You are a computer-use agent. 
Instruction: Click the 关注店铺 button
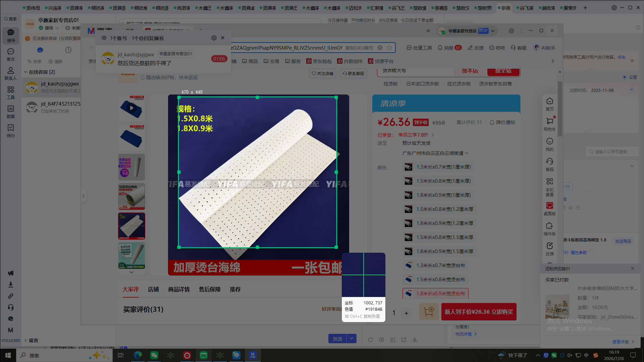(x=322, y=73)
